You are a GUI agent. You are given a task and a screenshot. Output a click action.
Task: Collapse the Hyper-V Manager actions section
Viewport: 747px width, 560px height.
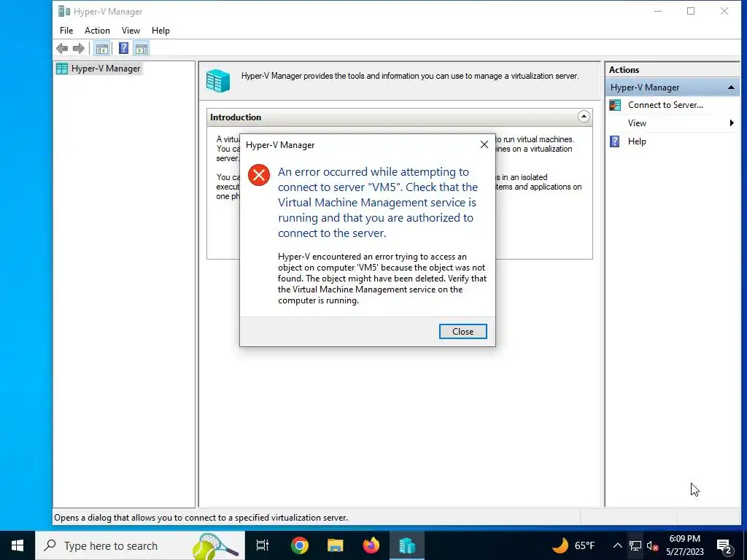pyautogui.click(x=731, y=87)
